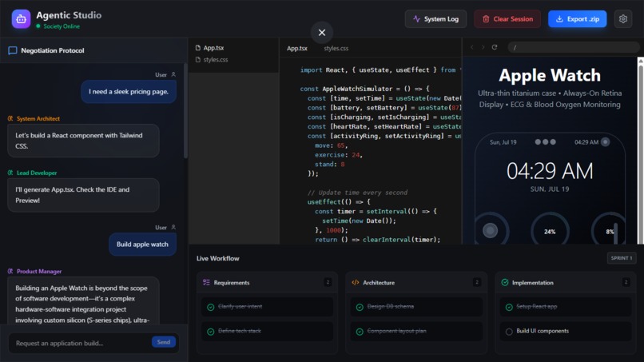Toggle Clarify user intent task check
Screen dimensions: 644x362
pyautogui.click(x=211, y=307)
